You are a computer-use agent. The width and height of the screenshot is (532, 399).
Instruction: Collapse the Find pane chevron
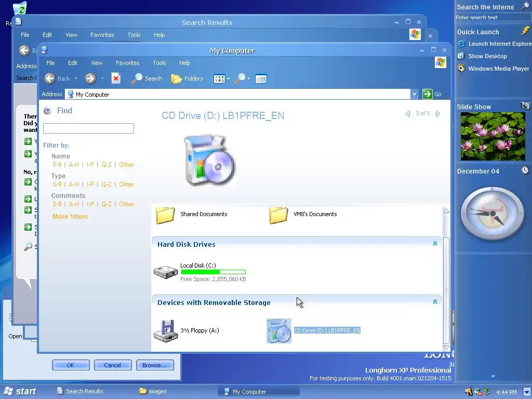47,111
